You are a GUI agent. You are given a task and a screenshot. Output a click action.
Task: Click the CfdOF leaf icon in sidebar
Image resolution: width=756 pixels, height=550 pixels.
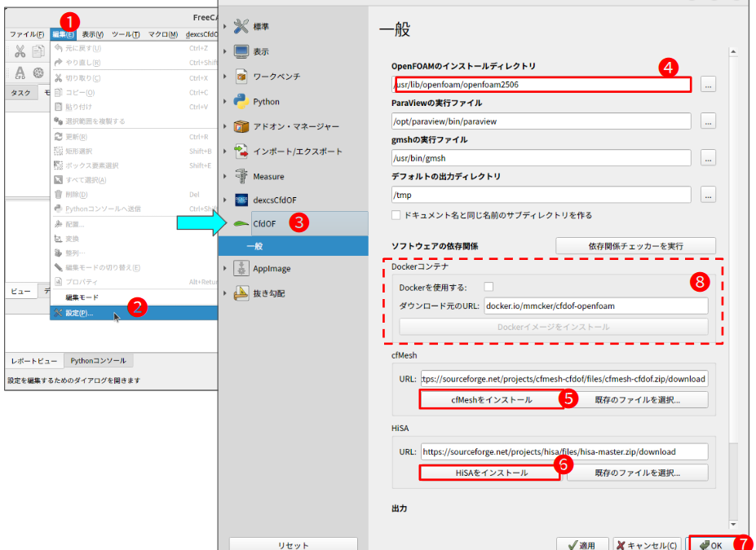(x=241, y=222)
